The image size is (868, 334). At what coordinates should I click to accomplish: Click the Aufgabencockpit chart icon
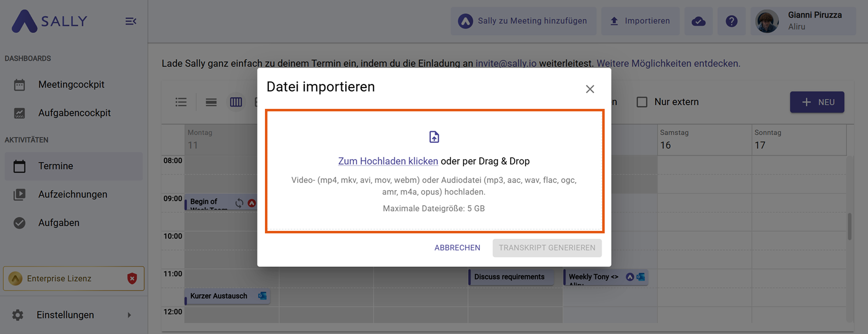[19, 113]
